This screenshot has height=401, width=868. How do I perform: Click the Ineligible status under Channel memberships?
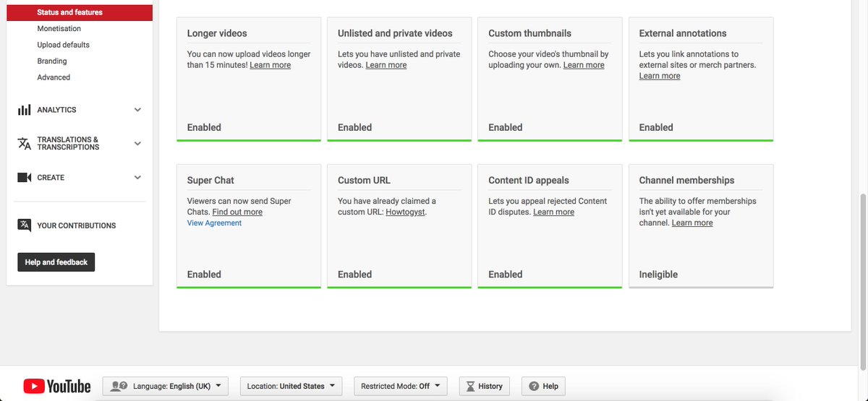pyautogui.click(x=658, y=275)
